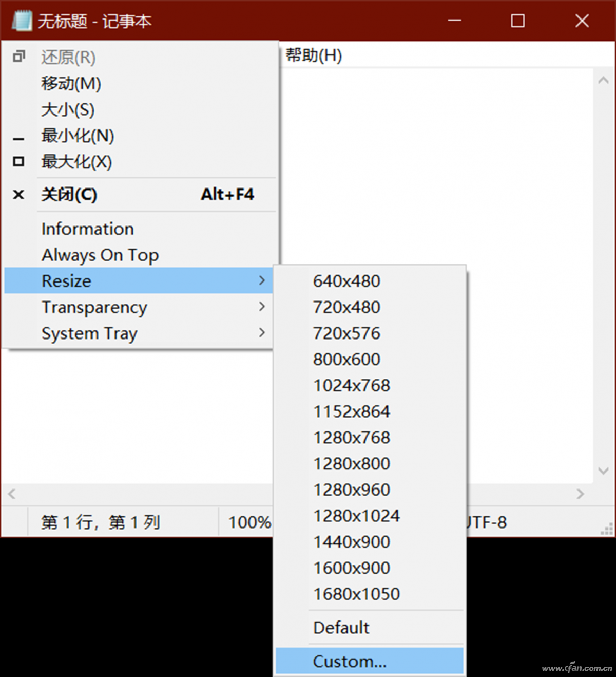Image resolution: width=616 pixels, height=677 pixels.
Task: Expand the Transparency submenu
Action: click(138, 307)
